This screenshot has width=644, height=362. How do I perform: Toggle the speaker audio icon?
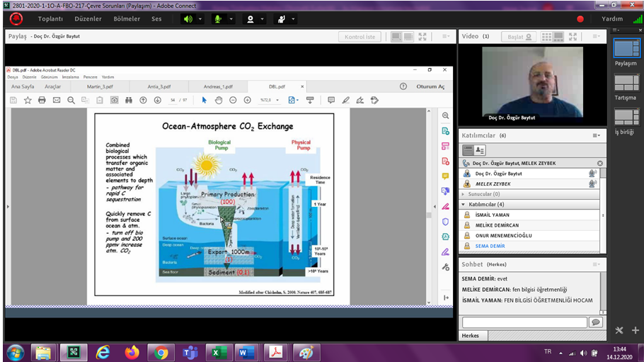pyautogui.click(x=188, y=19)
